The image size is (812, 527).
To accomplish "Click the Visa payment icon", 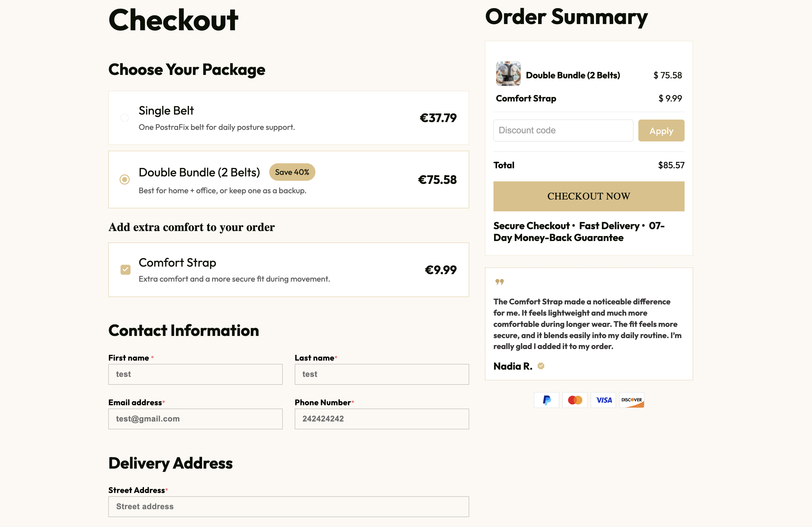I will coord(603,400).
